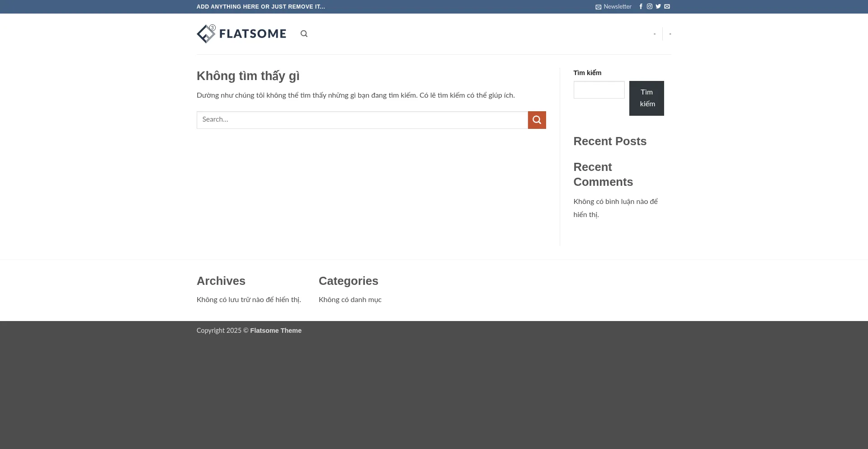Focus the sidebar search text box
The image size is (868, 449).
599,90
